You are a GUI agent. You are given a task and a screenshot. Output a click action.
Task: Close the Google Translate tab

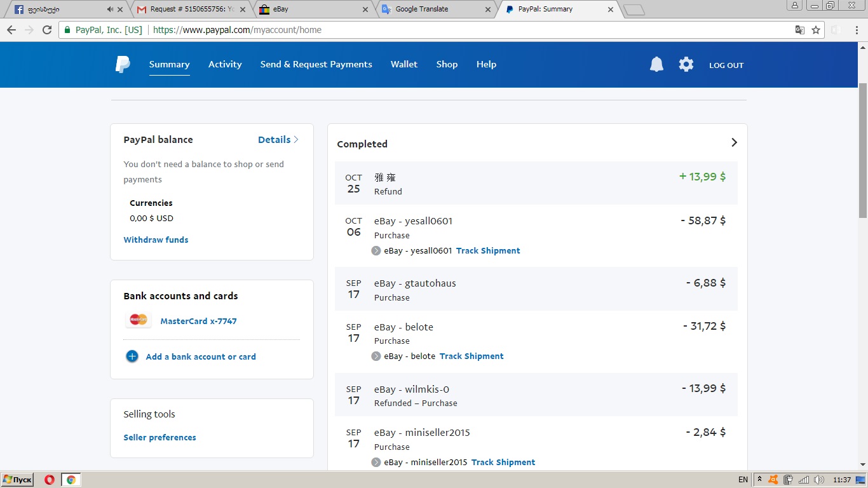coord(488,10)
